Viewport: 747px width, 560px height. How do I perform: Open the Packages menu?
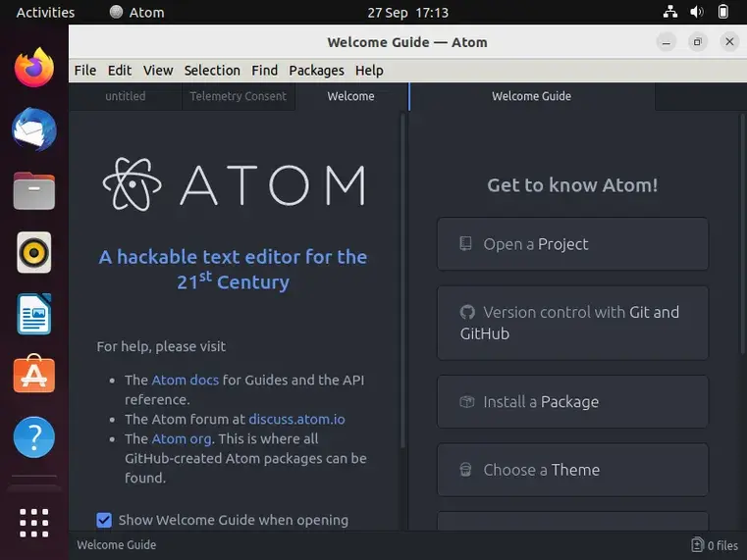tap(316, 71)
